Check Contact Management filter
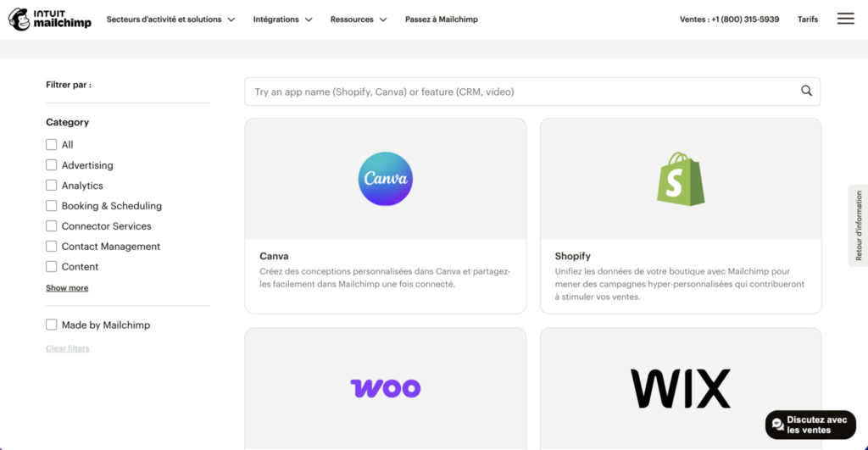The width and height of the screenshot is (868, 450). tap(52, 247)
